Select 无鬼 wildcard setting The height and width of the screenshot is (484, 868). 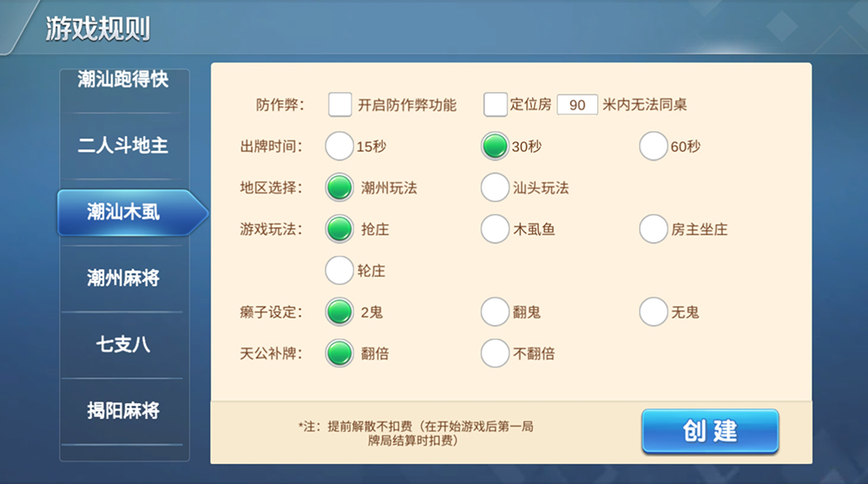(x=654, y=311)
